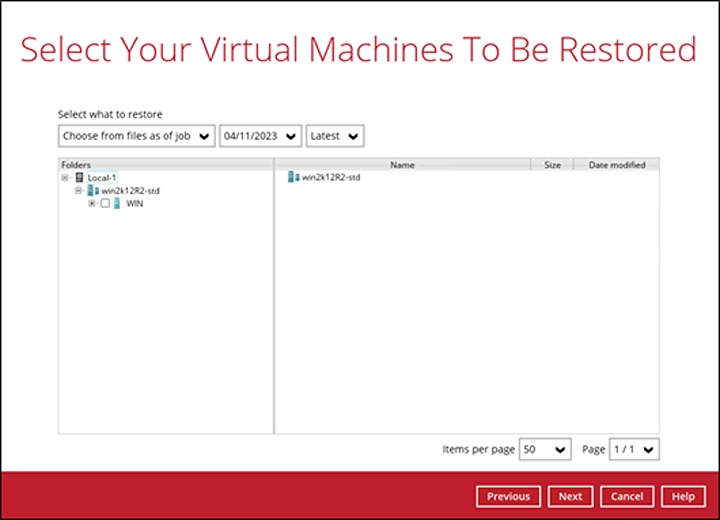Open the Page 1 / 1 dropdown
The width and height of the screenshot is (720, 520).
pyautogui.click(x=635, y=450)
